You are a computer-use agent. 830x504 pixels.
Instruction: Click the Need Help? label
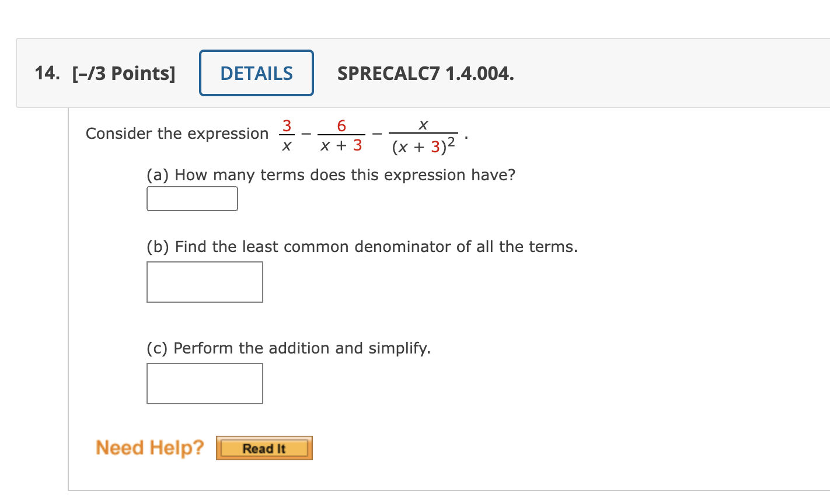[x=149, y=448]
